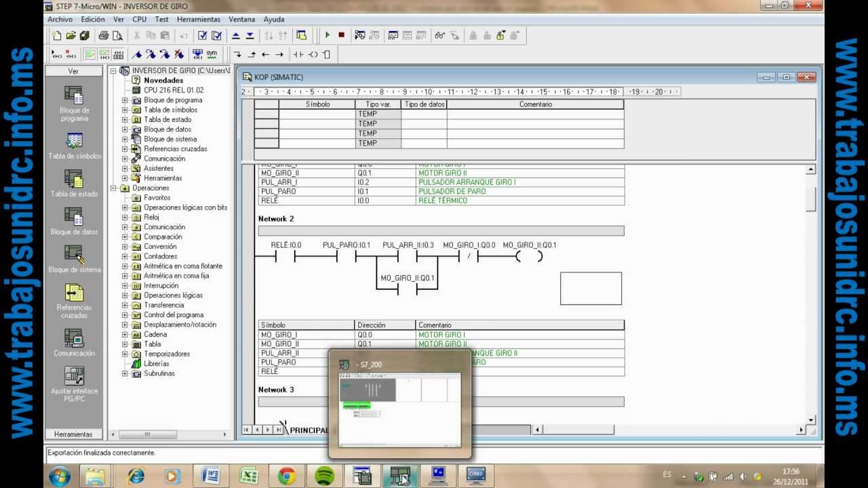Print the program using printer icon

click(x=103, y=36)
